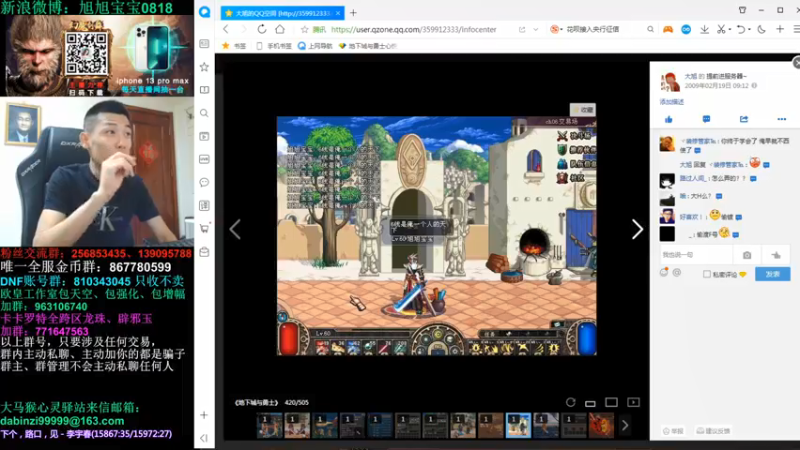The width and height of the screenshot is (800, 450).
Task: Open the browser hamburger menu
Action: (796, 30)
